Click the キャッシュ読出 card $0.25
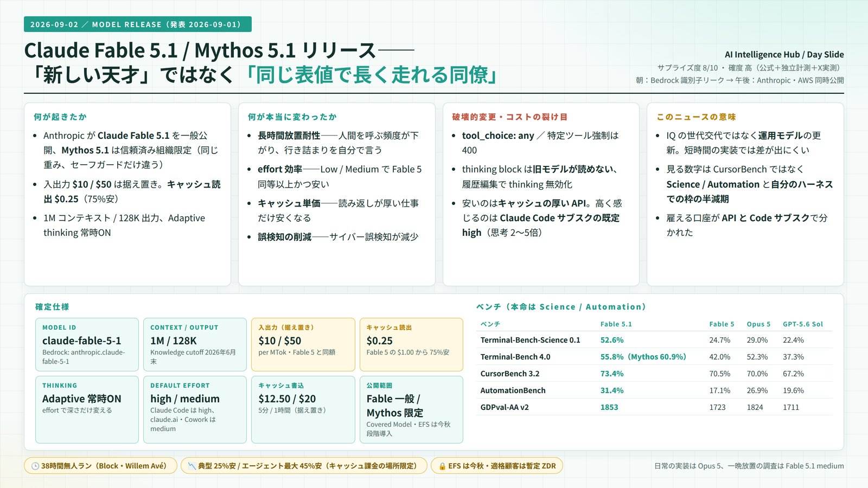The width and height of the screenshot is (868, 488). click(x=411, y=344)
